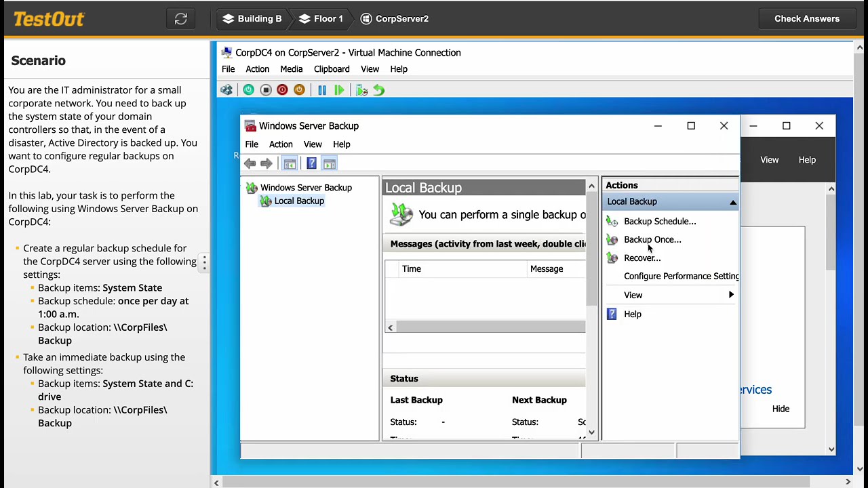Click the Next Backup heading in Status
This screenshot has width=868, height=488.
pos(539,400)
